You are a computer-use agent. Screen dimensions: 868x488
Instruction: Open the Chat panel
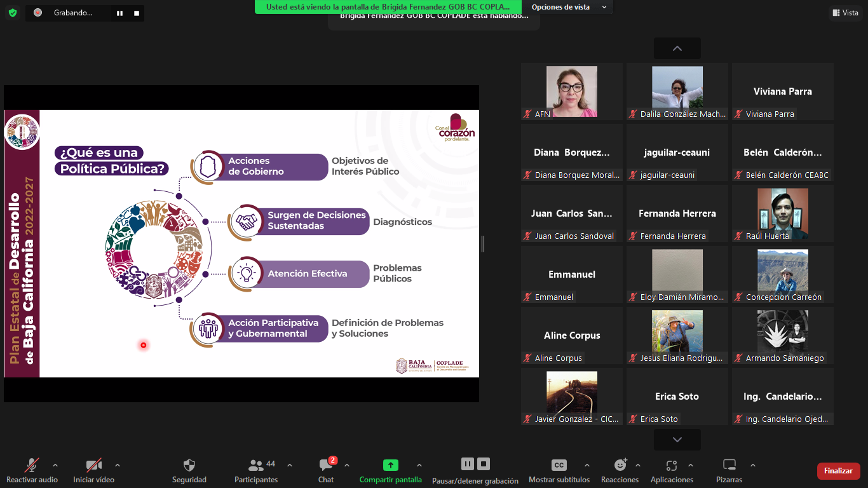click(326, 465)
